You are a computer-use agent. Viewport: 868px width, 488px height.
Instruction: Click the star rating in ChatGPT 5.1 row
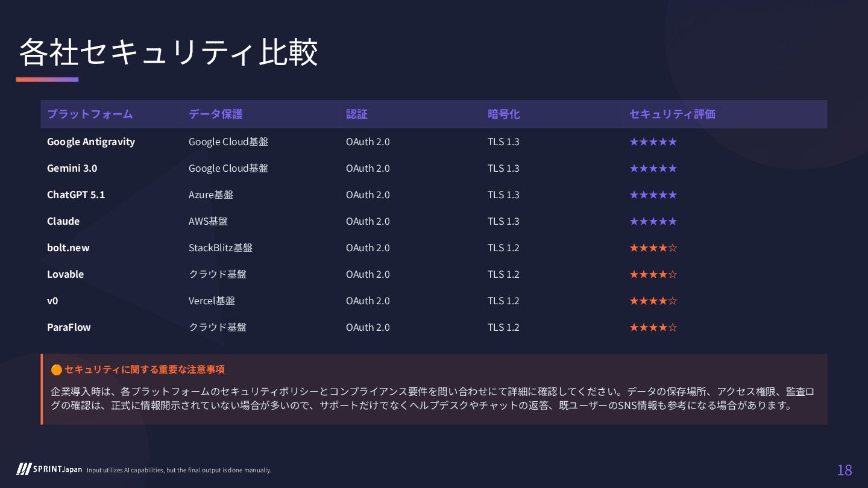click(x=653, y=195)
